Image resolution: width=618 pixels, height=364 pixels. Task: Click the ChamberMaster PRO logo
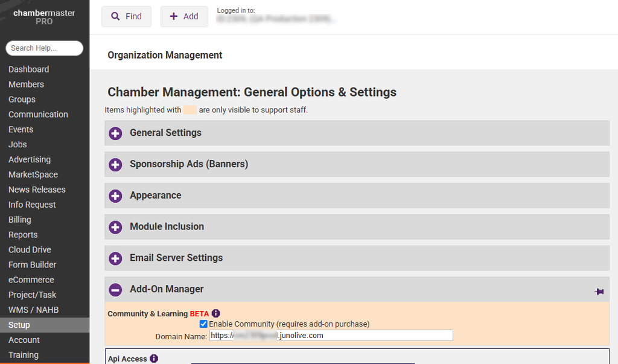(x=44, y=17)
